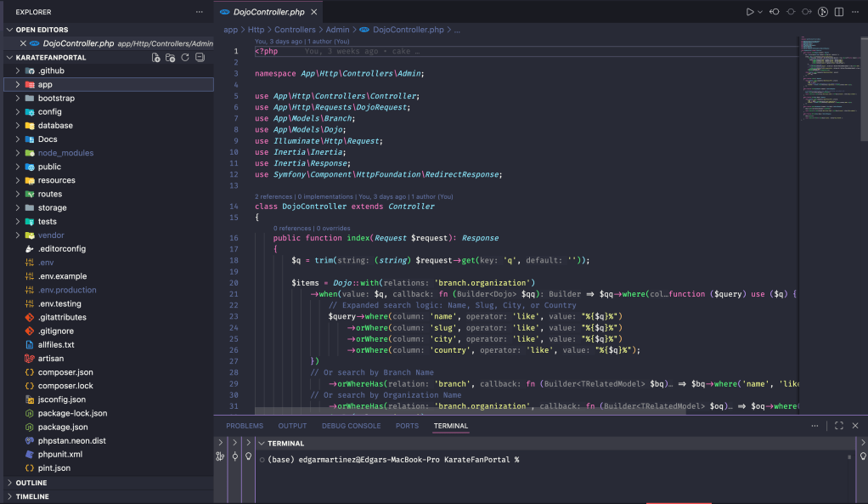868x504 pixels.
Task: Click the split editor right icon
Action: coord(839,12)
